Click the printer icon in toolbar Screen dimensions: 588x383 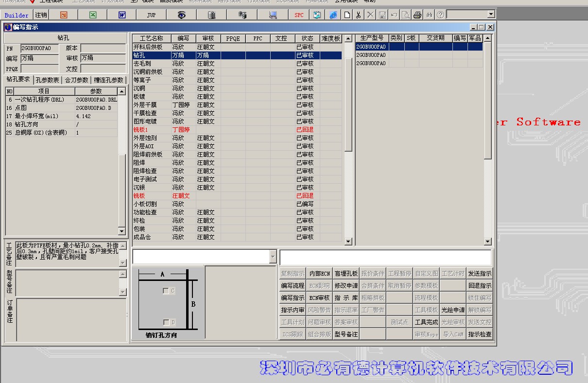[417, 15]
